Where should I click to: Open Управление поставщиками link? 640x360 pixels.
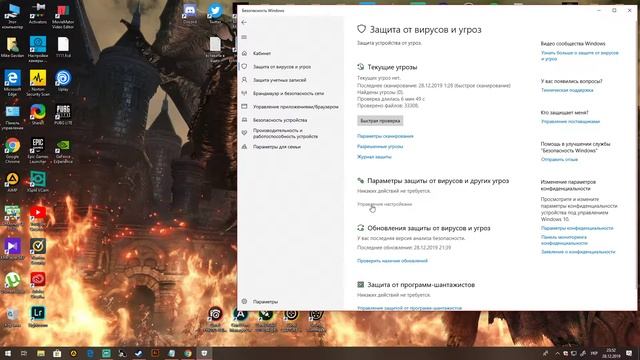click(570, 122)
